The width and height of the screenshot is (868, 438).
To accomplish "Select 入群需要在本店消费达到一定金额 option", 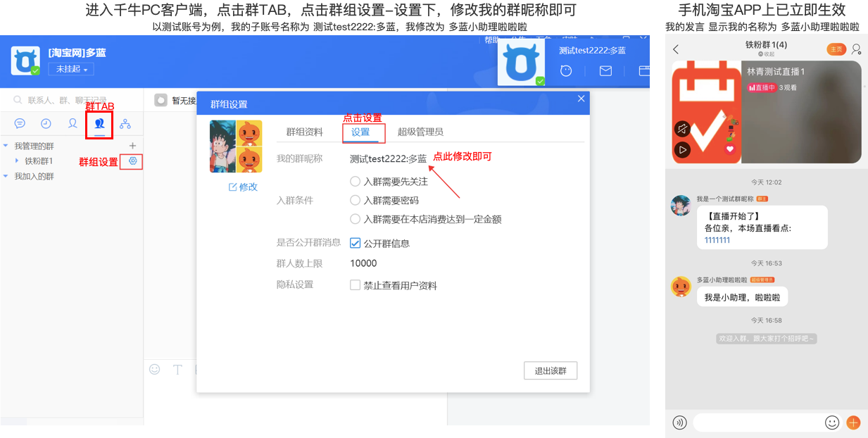I will tap(356, 219).
